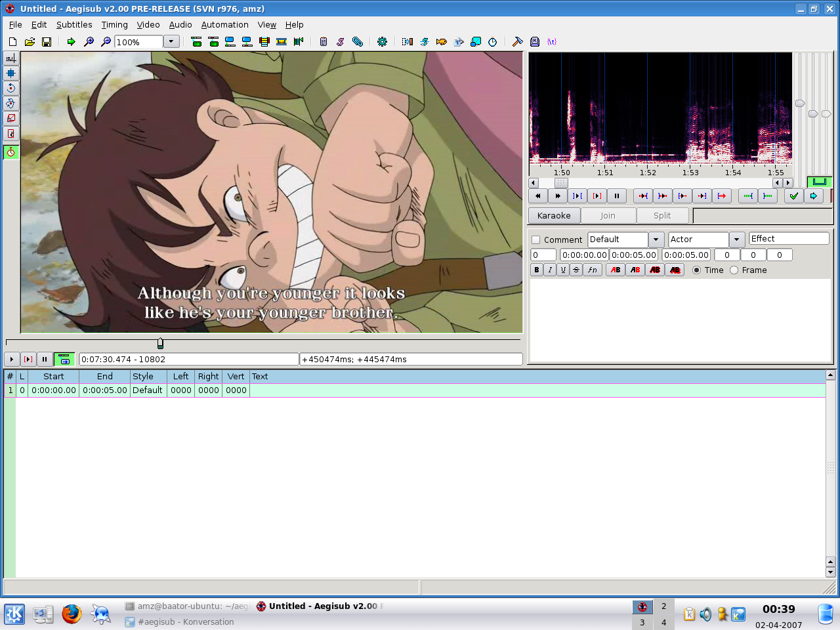The width and height of the screenshot is (840, 630).
Task: Open the Automation menu
Action: point(224,24)
